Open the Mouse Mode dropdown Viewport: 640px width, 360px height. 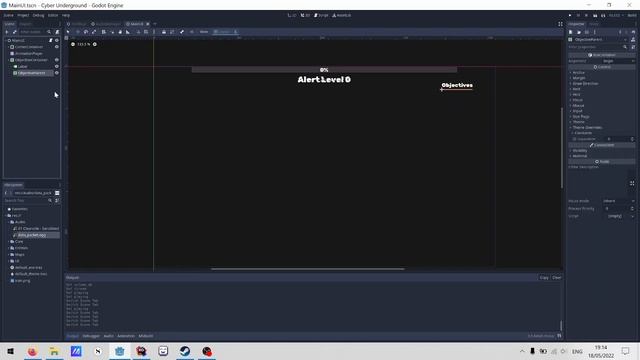pos(619,201)
